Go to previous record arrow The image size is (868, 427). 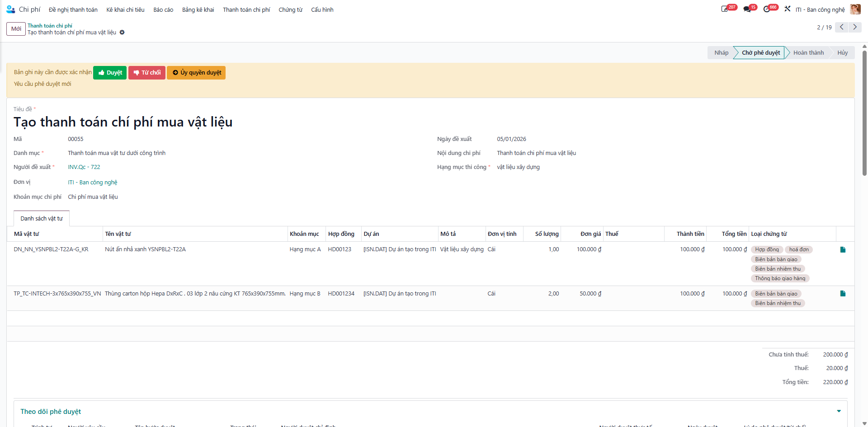842,27
